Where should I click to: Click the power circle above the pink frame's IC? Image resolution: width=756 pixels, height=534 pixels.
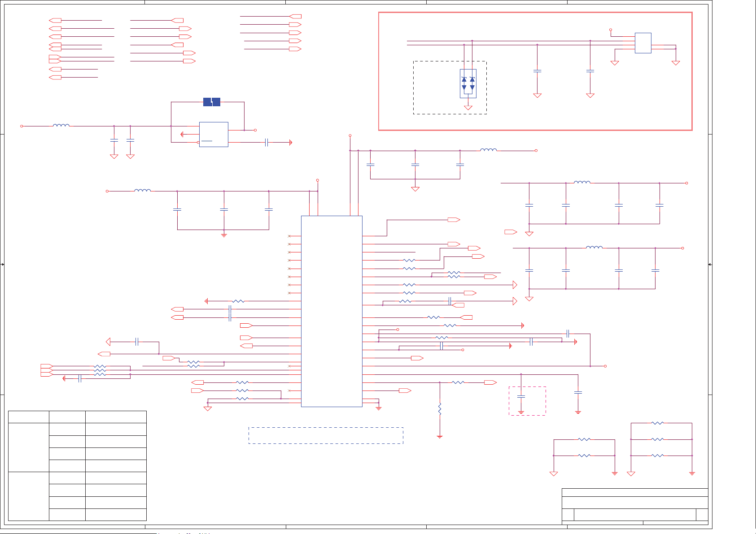pyautogui.click(x=610, y=30)
